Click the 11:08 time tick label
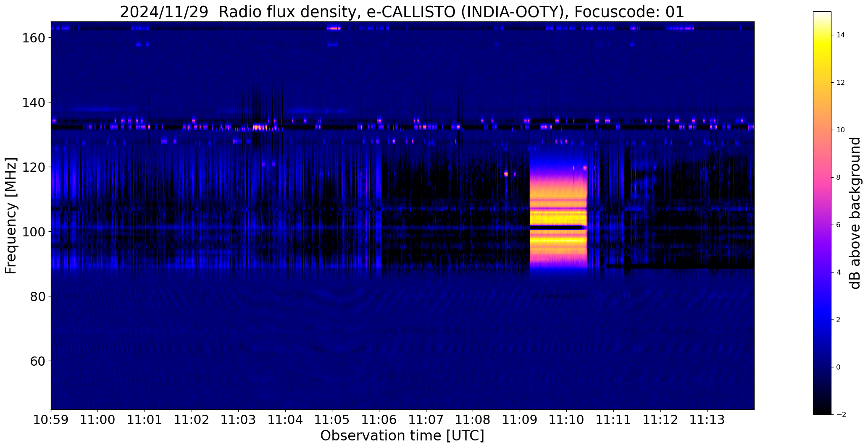 (x=473, y=420)
